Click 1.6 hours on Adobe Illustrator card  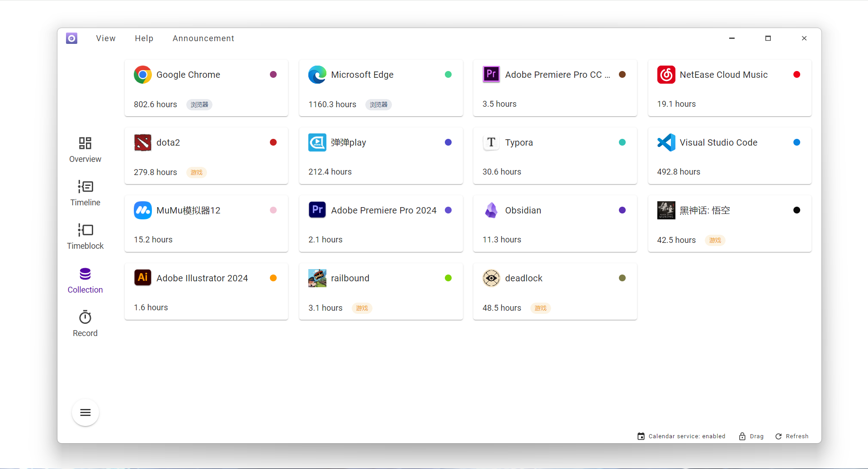[x=151, y=308]
